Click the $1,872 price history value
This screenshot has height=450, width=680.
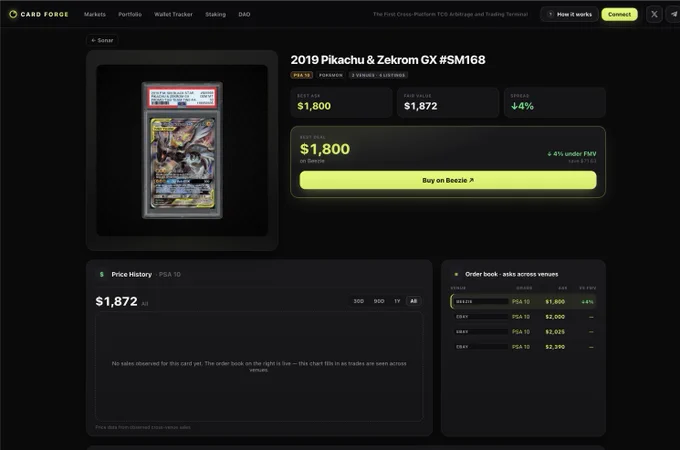pos(116,301)
